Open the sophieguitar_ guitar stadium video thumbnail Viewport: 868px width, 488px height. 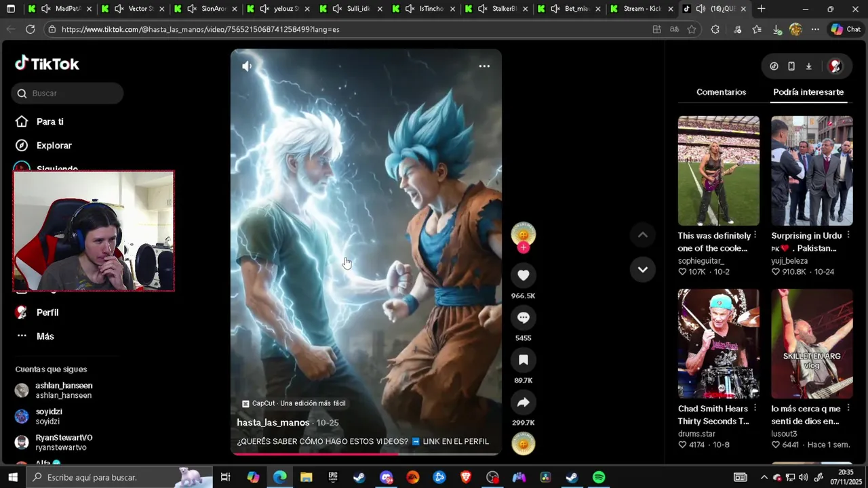coord(719,171)
